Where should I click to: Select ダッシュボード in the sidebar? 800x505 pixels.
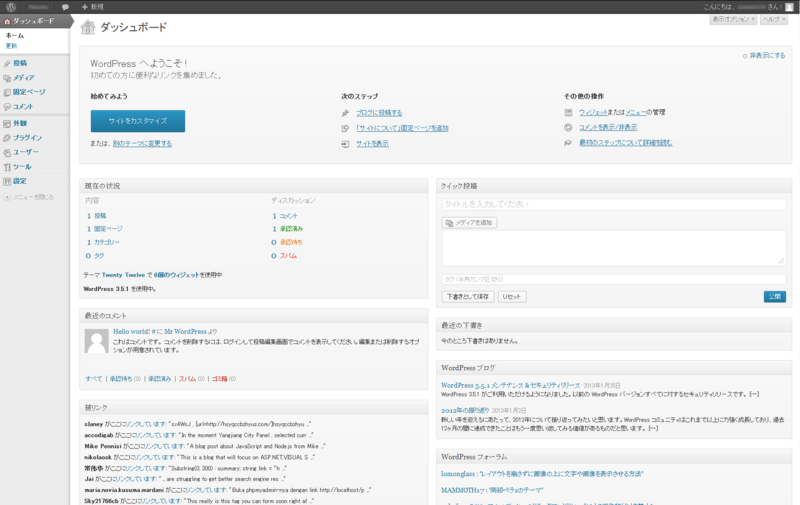35,21
